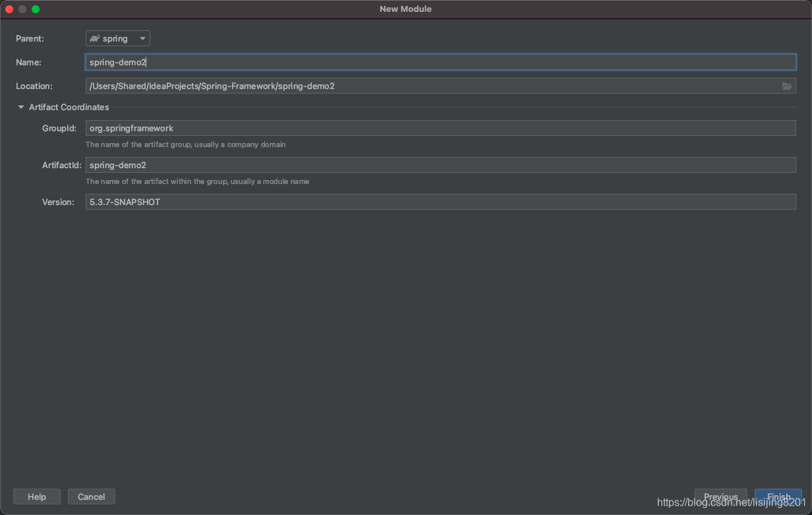Image resolution: width=812 pixels, height=515 pixels.
Task: Go back with the Previous button
Action: (x=721, y=497)
